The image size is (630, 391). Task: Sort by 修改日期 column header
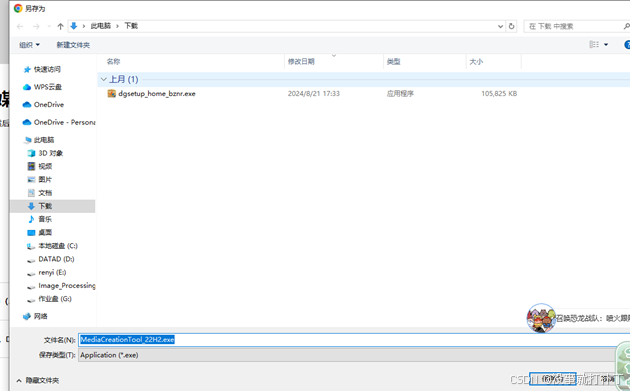point(301,61)
